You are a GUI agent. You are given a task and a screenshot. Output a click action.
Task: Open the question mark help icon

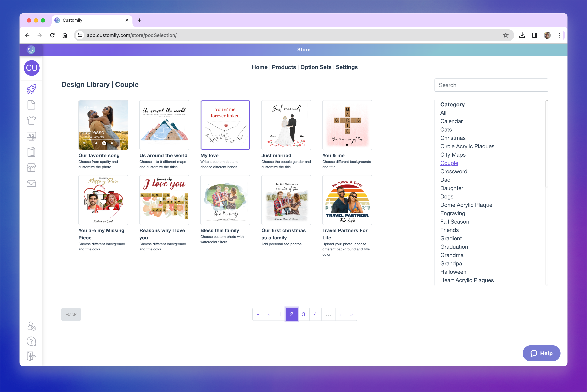(x=31, y=341)
